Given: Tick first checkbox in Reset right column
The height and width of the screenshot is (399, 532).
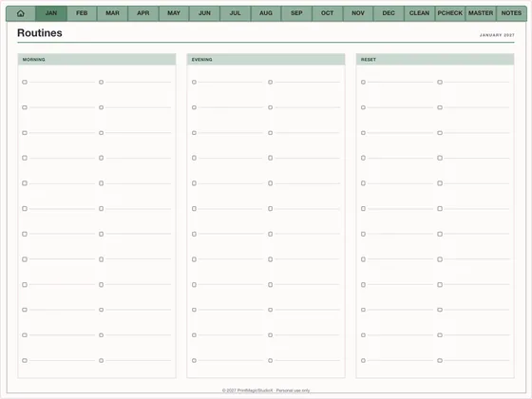Looking at the screenshot, I should [x=440, y=82].
